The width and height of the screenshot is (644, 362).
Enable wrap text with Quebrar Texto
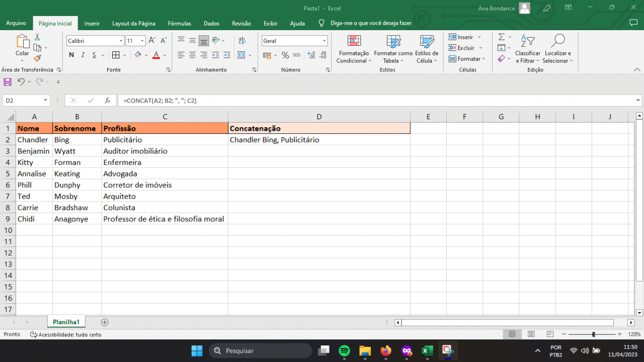(x=242, y=40)
